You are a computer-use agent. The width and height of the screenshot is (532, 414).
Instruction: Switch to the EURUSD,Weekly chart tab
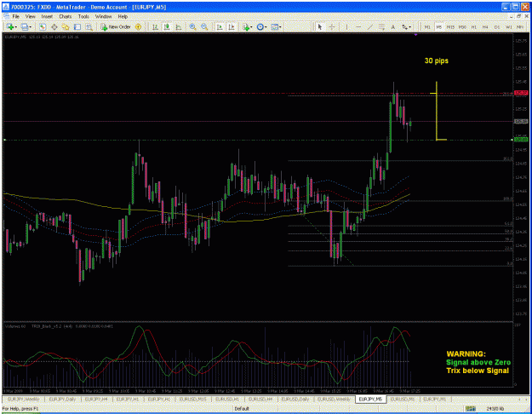coord(334,399)
